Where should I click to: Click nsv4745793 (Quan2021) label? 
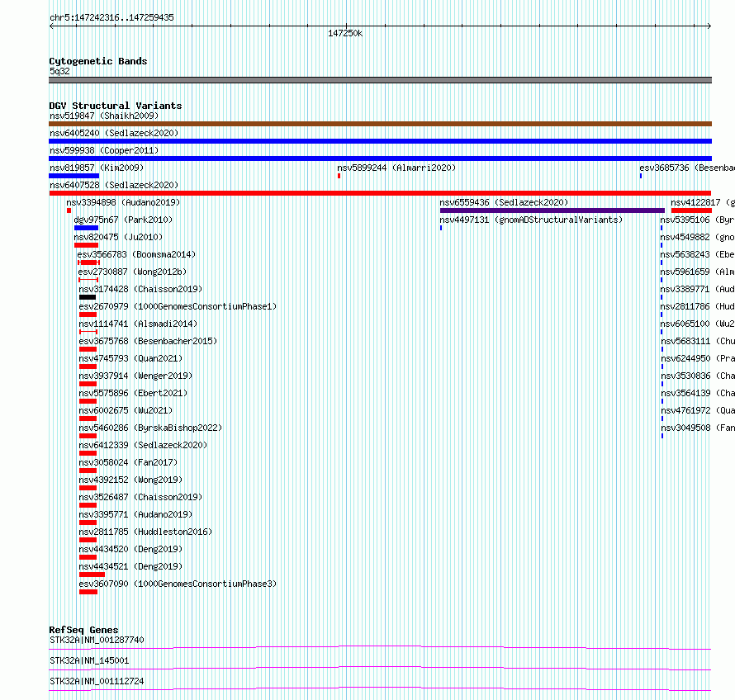(130, 358)
